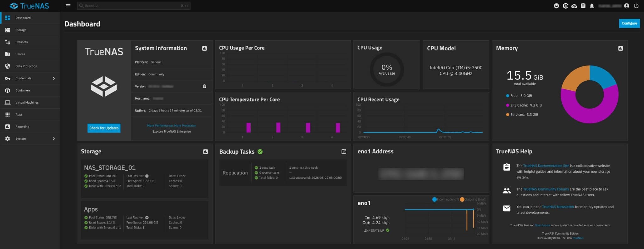
Task: Click Used Space: 4.15% text
Action: [x=102, y=181]
